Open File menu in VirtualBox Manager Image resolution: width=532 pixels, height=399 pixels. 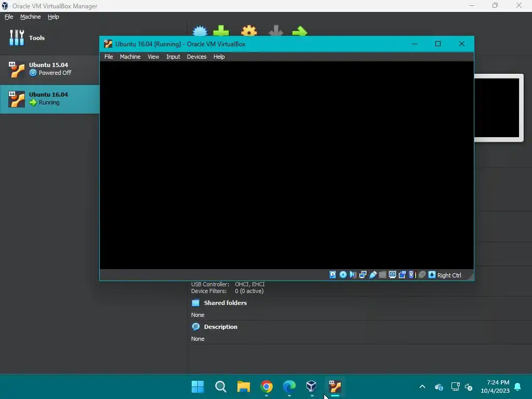9,17
